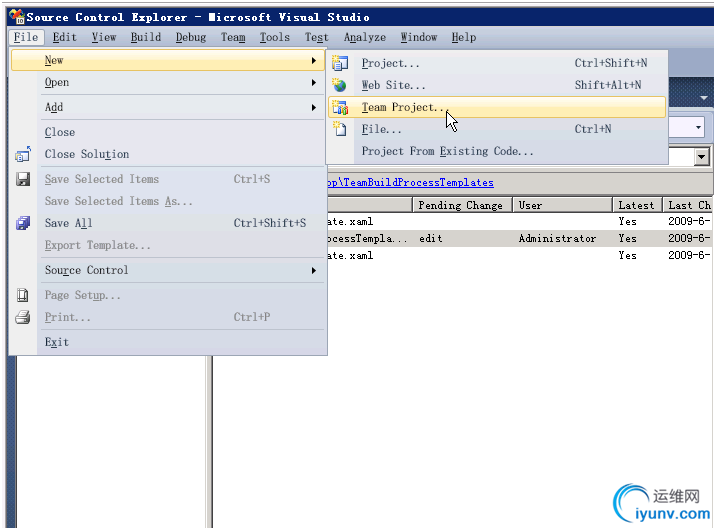Open the Build menu
The height and width of the screenshot is (530, 716).
(146, 37)
